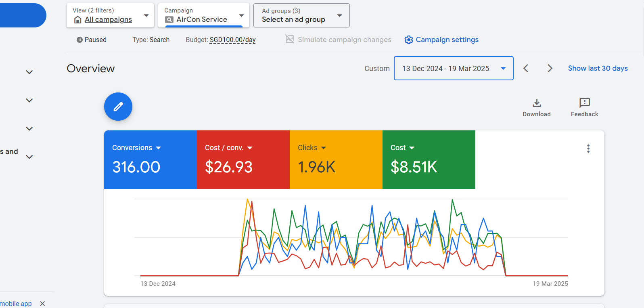
Task: Open the Campaign AirCon Service dropdown
Action: coord(204,15)
